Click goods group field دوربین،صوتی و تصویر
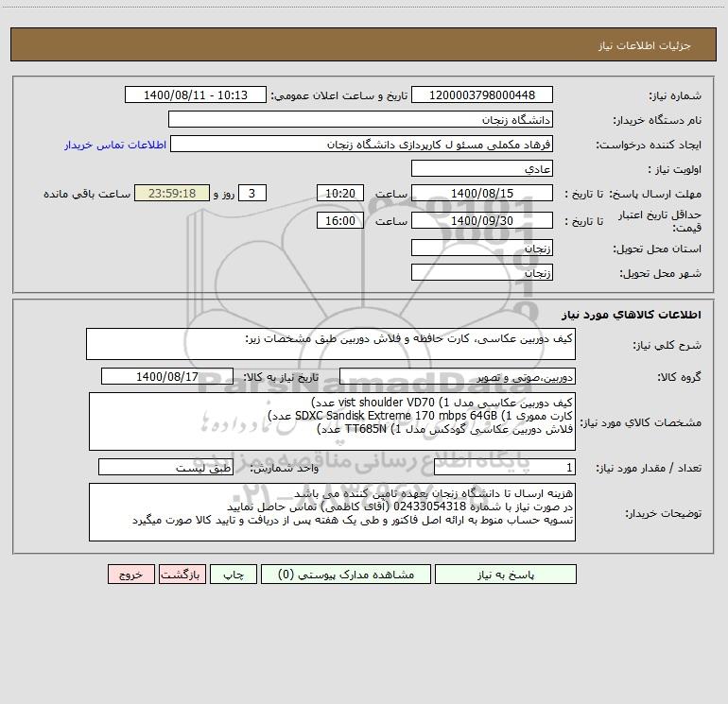This screenshot has height=704, width=728. coord(458,377)
